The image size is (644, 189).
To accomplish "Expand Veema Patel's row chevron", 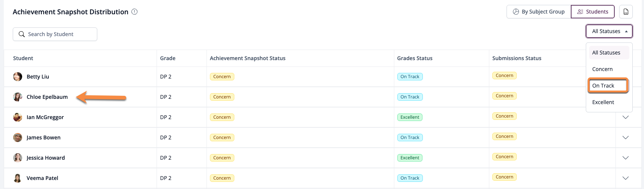I will (625, 178).
